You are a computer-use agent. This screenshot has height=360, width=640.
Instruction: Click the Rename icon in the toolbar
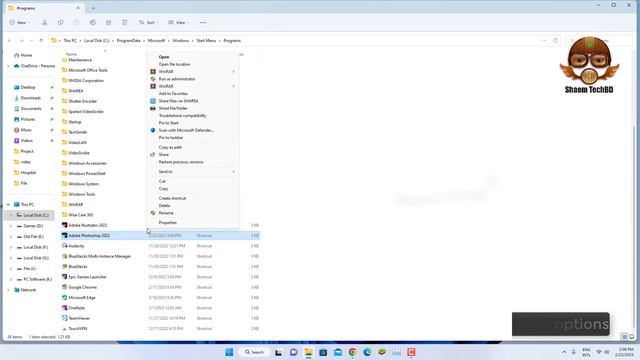[93, 22]
